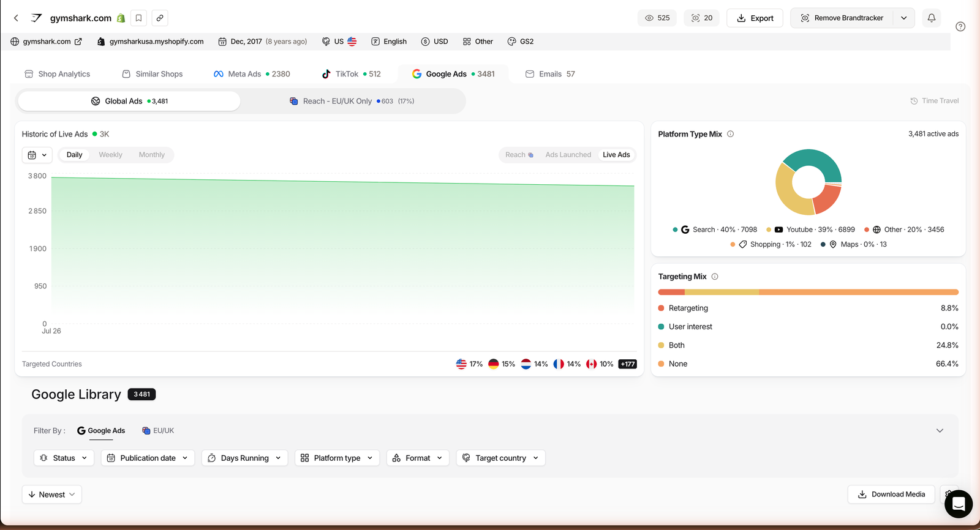The width and height of the screenshot is (980, 530).
Task: Show the +177 more countries badge
Action: 627,364
